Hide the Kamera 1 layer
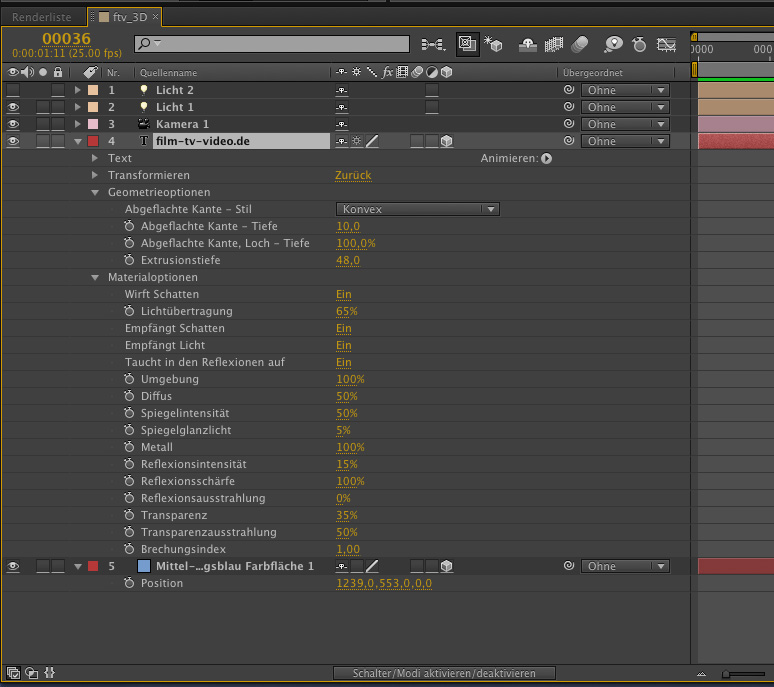This screenshot has width=774, height=687. (x=13, y=124)
